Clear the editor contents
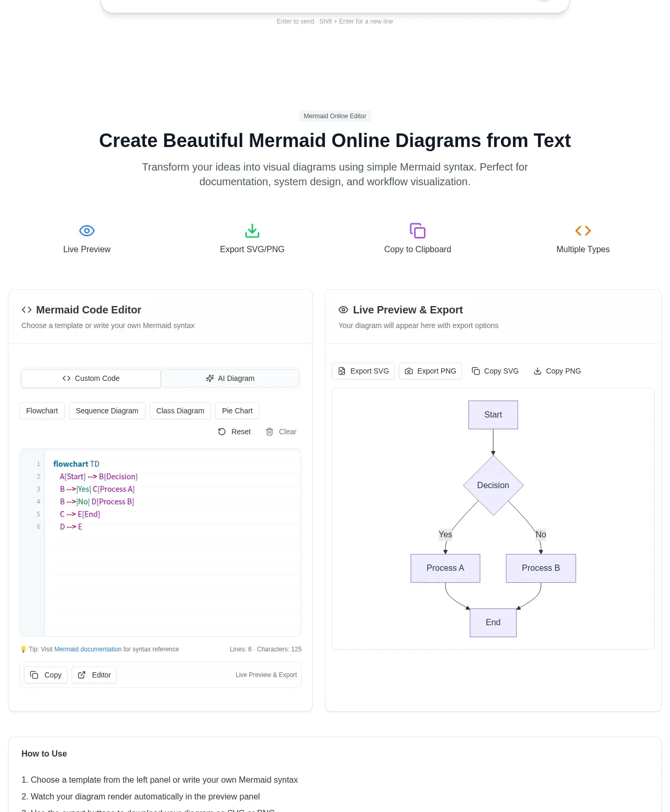Viewport: 670px width, 812px height. click(x=281, y=432)
